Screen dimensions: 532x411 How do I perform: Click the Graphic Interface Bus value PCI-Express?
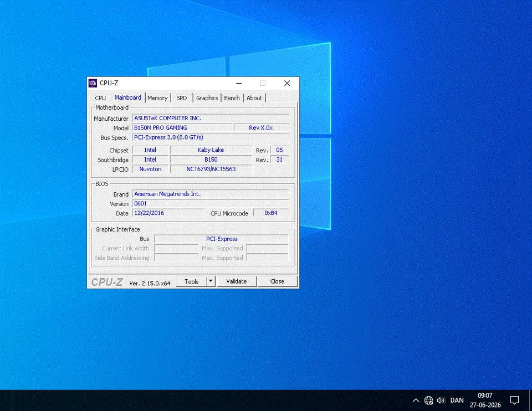222,239
